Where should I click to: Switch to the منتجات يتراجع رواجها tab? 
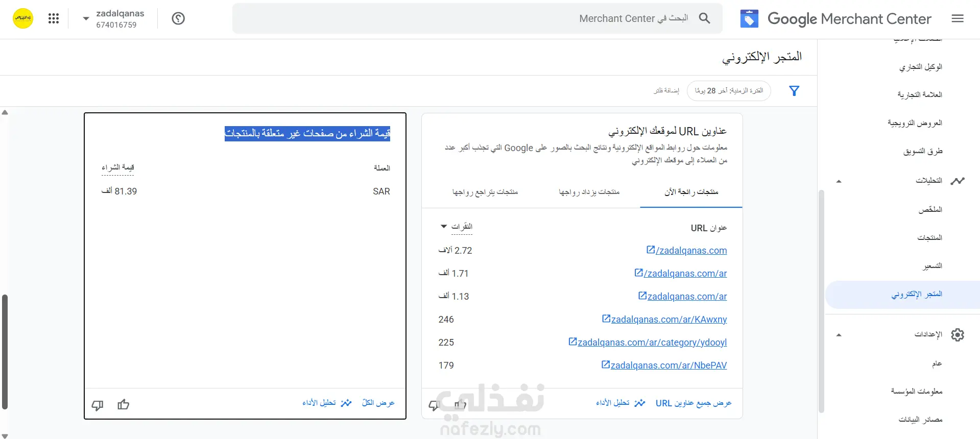(x=485, y=192)
